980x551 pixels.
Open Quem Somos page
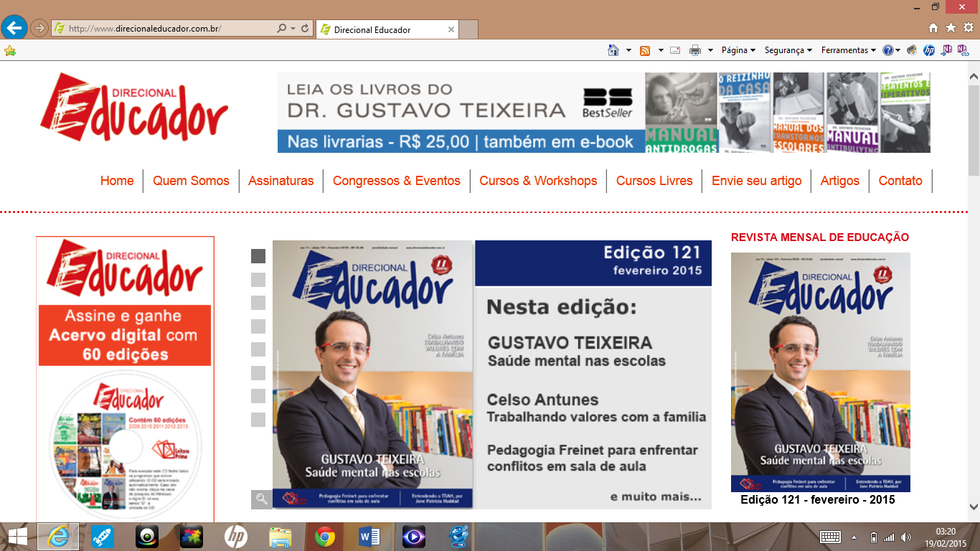click(x=191, y=181)
